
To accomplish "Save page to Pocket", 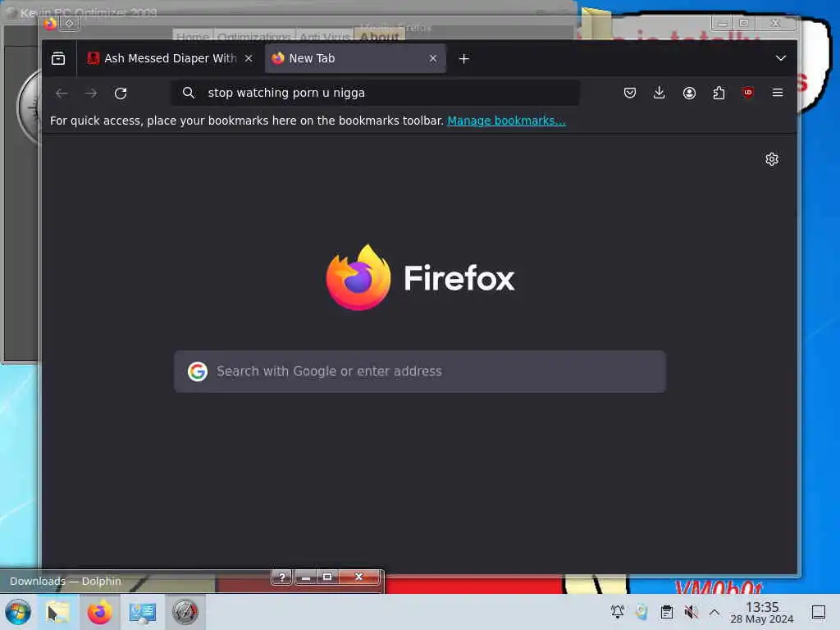I will (x=630, y=94).
